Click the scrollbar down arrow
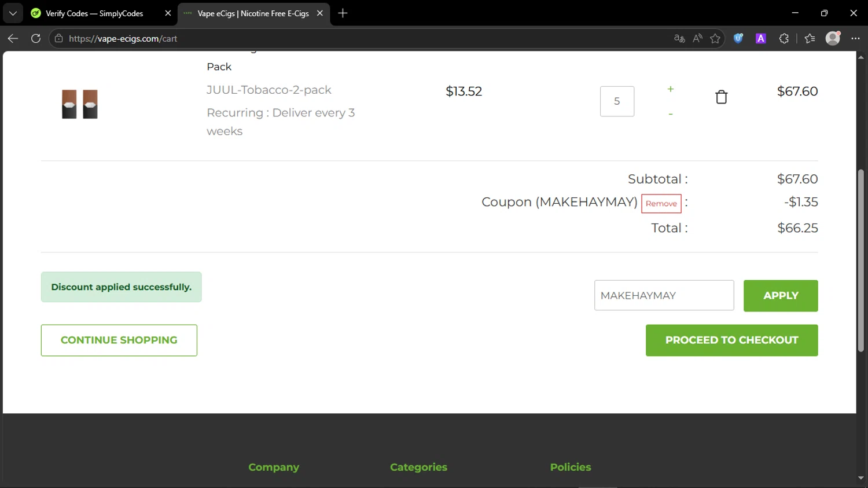This screenshot has width=868, height=488. click(861, 478)
